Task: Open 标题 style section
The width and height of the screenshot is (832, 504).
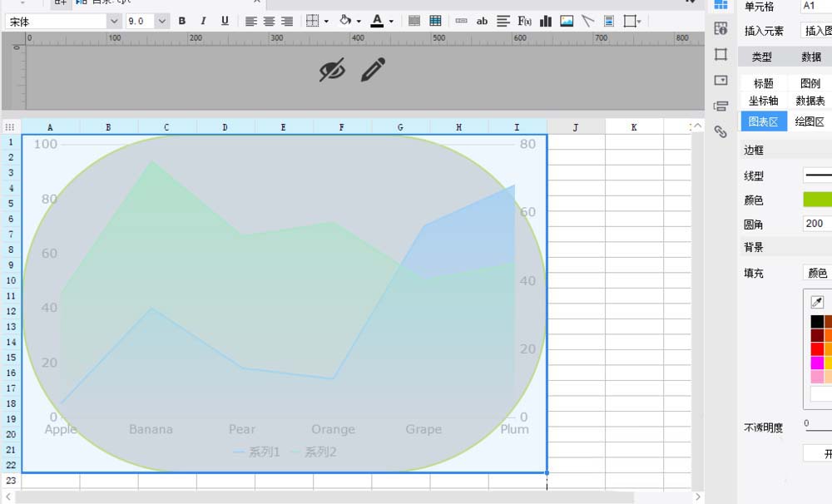Action: pos(764,83)
